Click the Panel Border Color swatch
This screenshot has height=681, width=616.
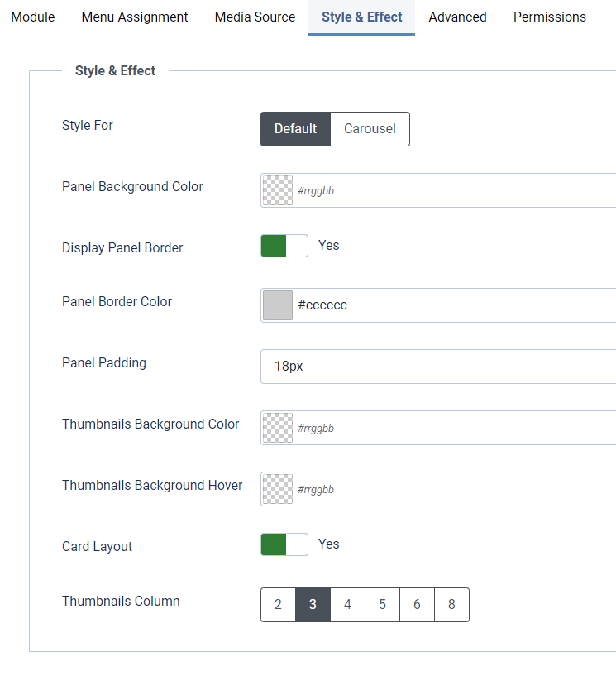point(278,305)
